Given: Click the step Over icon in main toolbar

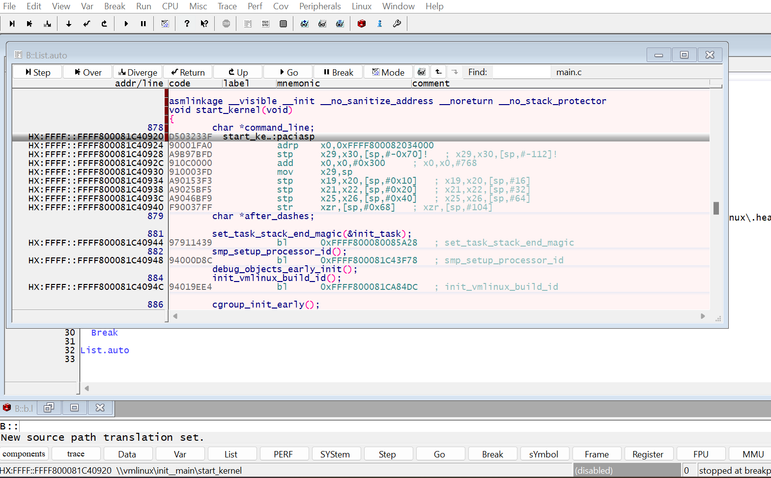Looking at the screenshot, I should tap(30, 24).
